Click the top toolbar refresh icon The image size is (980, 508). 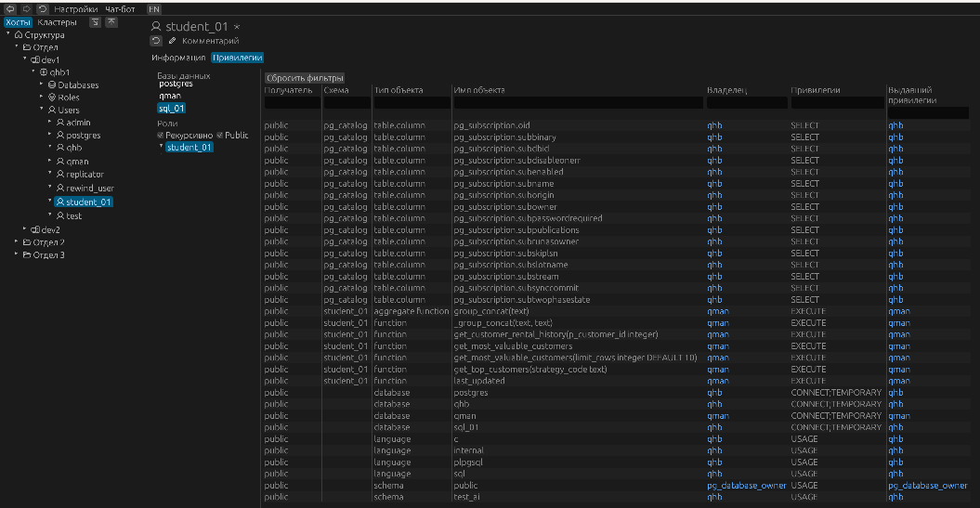tap(42, 8)
